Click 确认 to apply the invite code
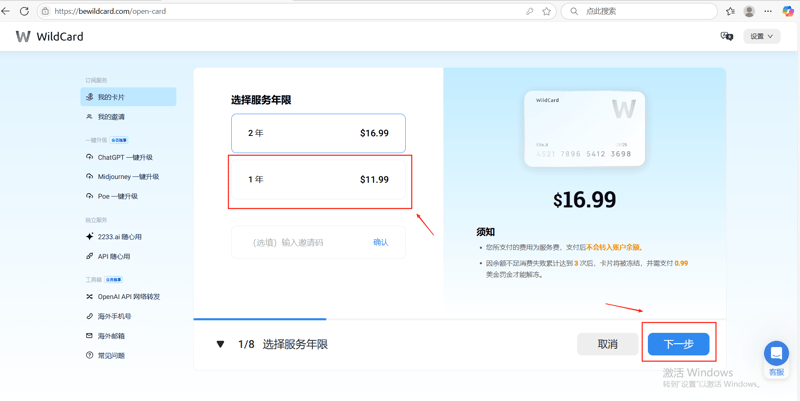The height and width of the screenshot is (401, 800). [x=381, y=242]
